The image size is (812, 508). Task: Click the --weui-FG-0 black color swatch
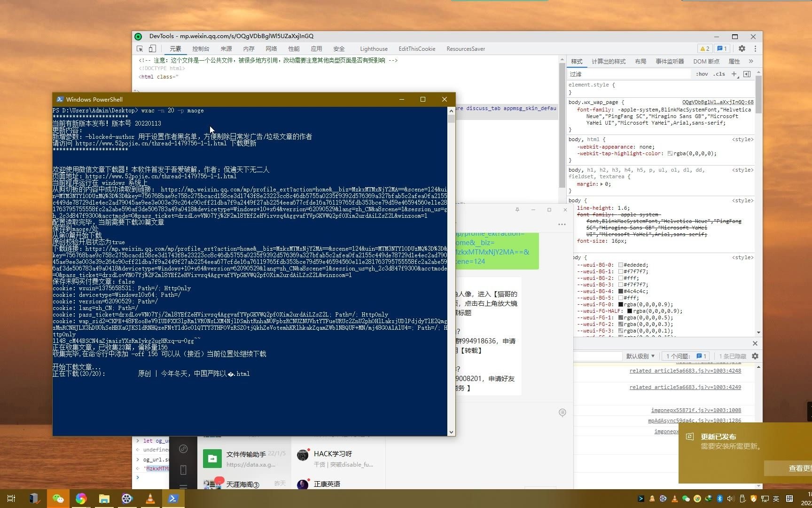tap(621, 304)
